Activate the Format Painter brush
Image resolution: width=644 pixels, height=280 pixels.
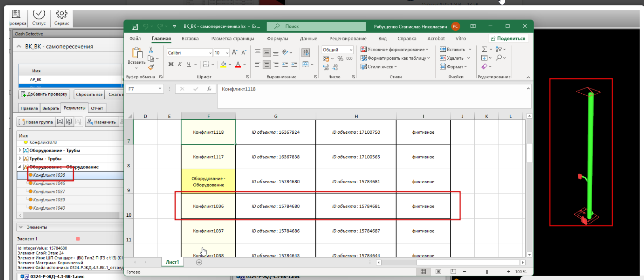click(151, 67)
